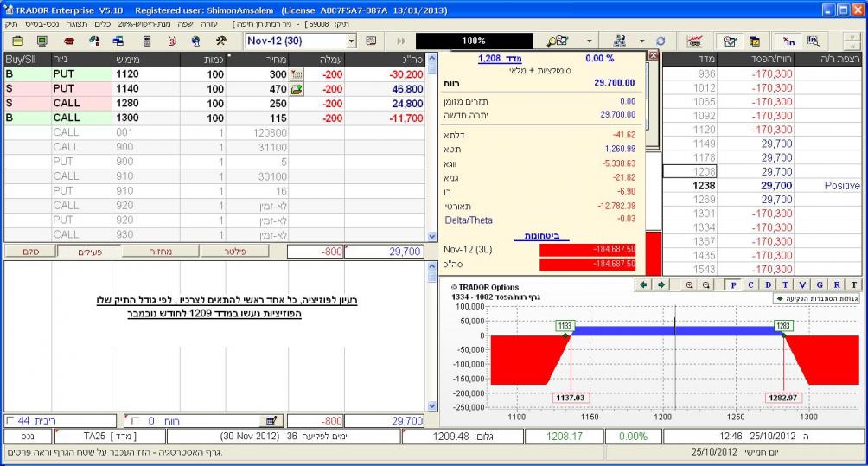Click the hammer and wrench settings icon
The image size is (868, 466).
(220, 41)
